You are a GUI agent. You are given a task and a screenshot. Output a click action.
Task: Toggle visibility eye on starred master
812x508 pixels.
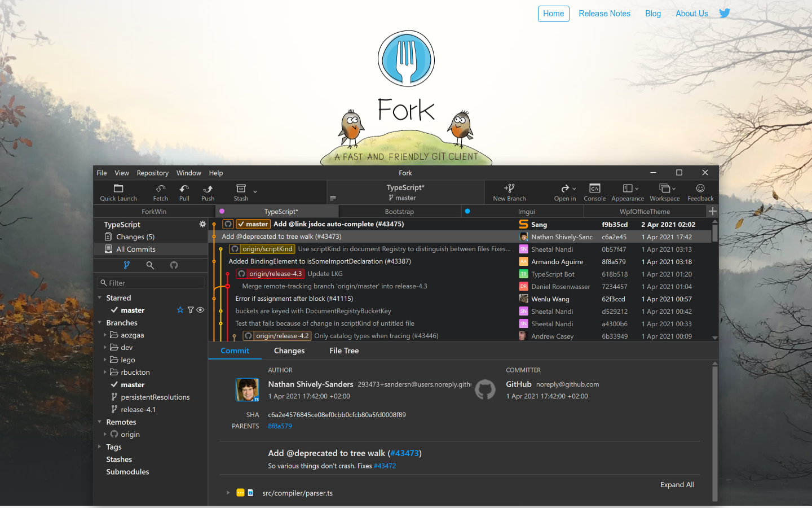pyautogui.click(x=200, y=310)
